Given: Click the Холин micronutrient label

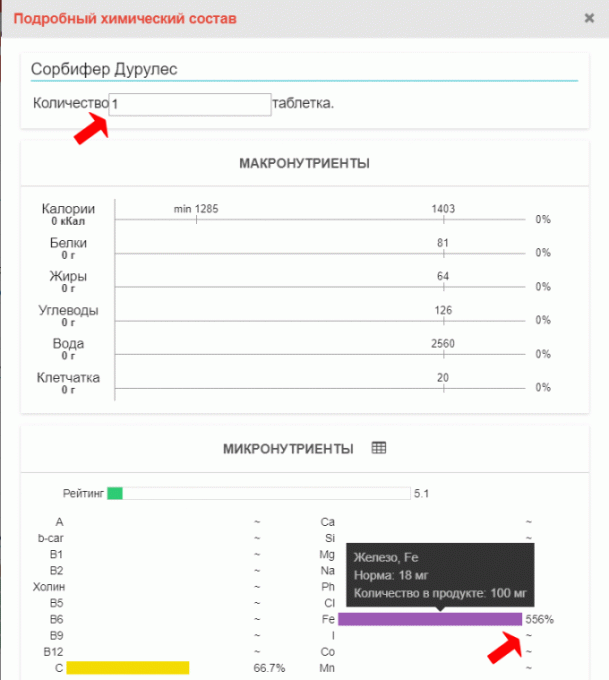Looking at the screenshot, I should [48, 586].
